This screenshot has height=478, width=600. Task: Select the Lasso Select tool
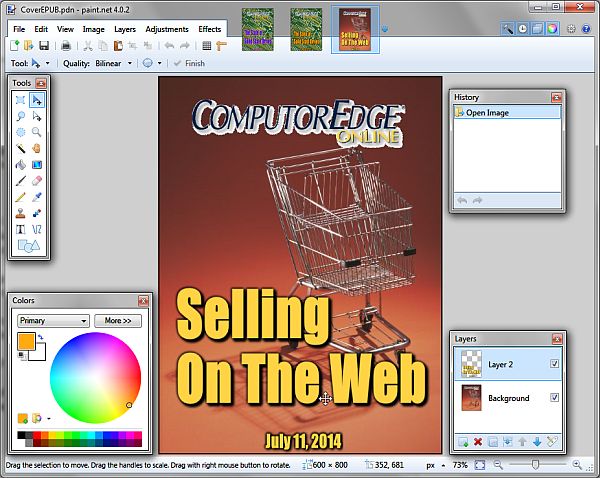point(21,116)
